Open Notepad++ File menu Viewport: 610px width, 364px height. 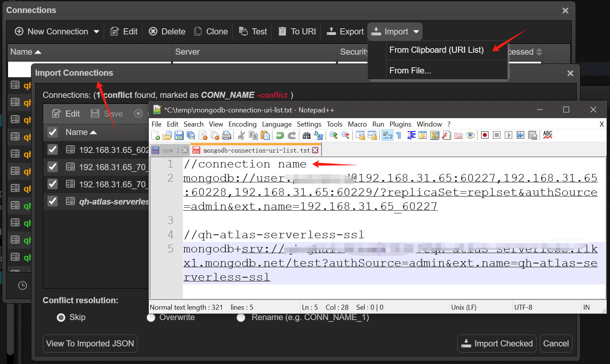pos(157,124)
